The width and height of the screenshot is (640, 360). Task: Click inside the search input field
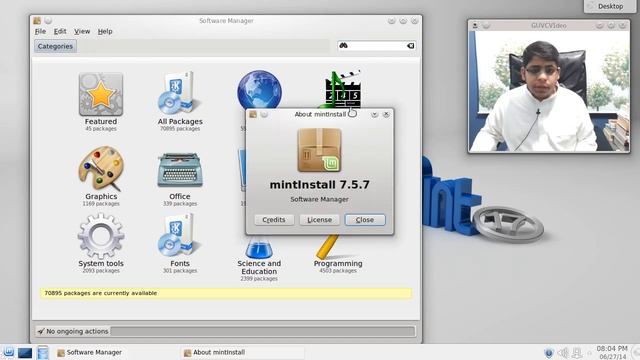pos(377,46)
